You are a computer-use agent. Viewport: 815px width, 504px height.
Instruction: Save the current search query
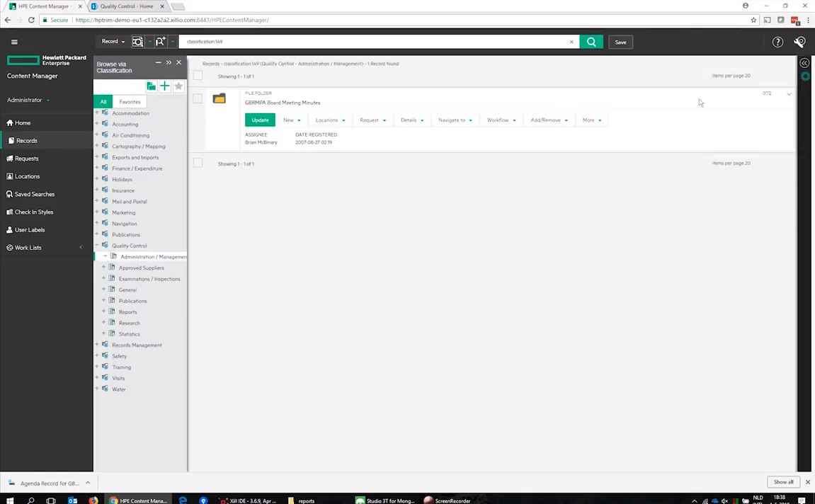tap(620, 42)
